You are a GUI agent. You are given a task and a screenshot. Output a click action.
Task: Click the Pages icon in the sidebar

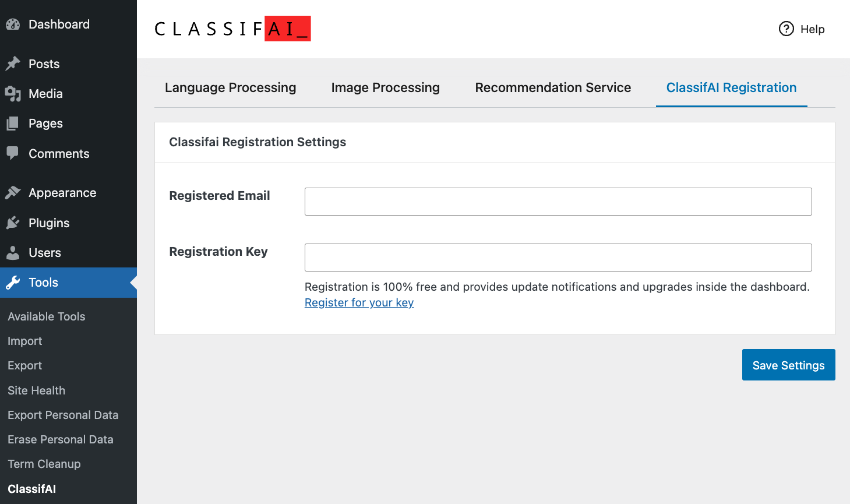click(x=13, y=123)
